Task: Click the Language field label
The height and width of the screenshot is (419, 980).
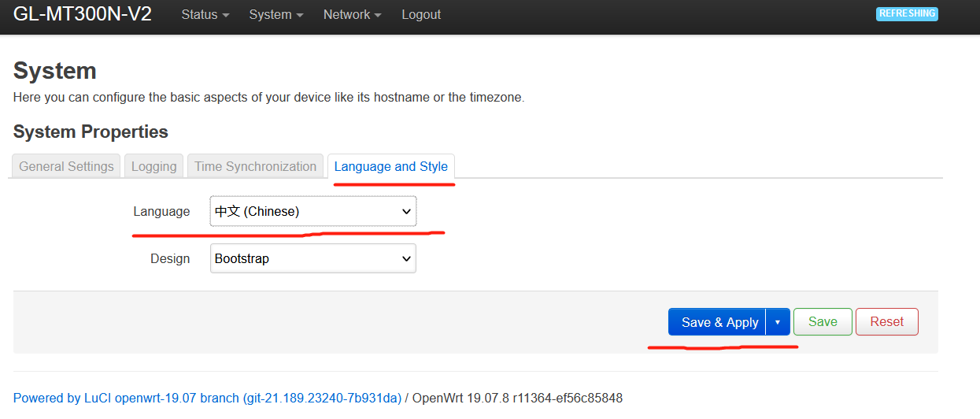Action: pos(161,211)
